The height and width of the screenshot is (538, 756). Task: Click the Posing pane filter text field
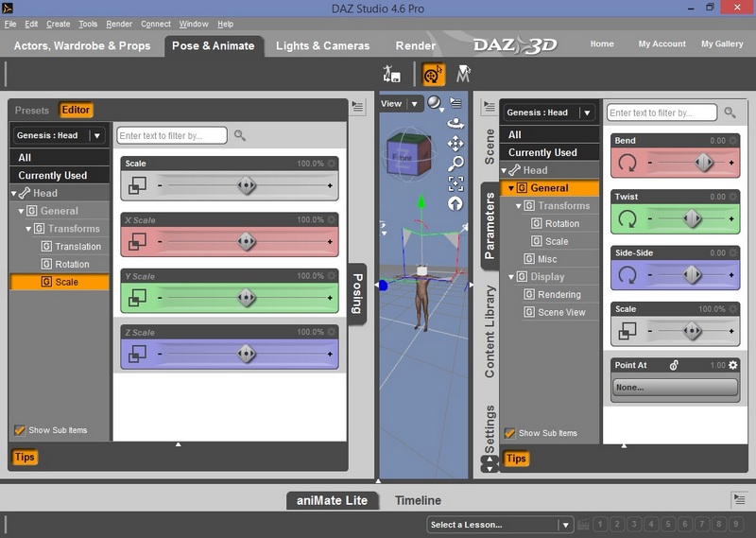[172, 135]
